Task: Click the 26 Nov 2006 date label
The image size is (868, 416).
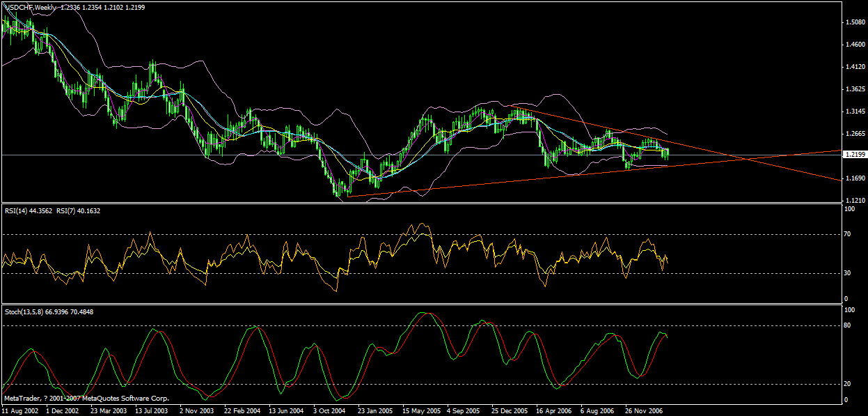Action: click(644, 411)
